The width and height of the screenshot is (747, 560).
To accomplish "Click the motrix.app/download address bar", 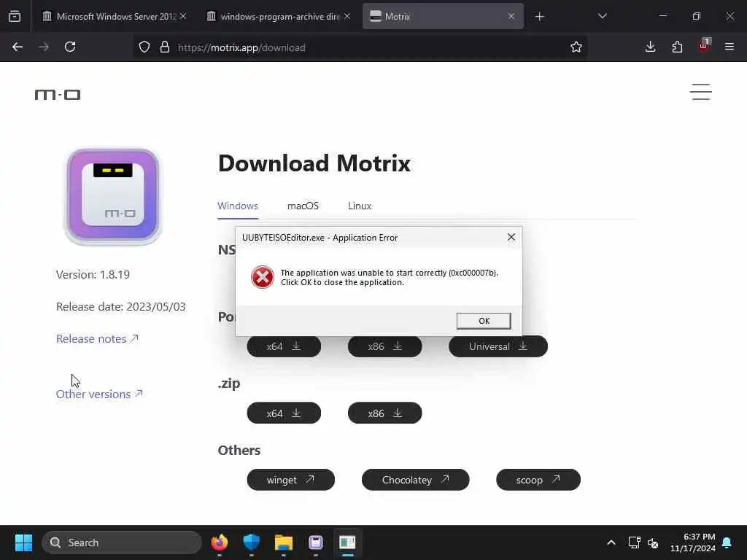I will click(x=360, y=47).
